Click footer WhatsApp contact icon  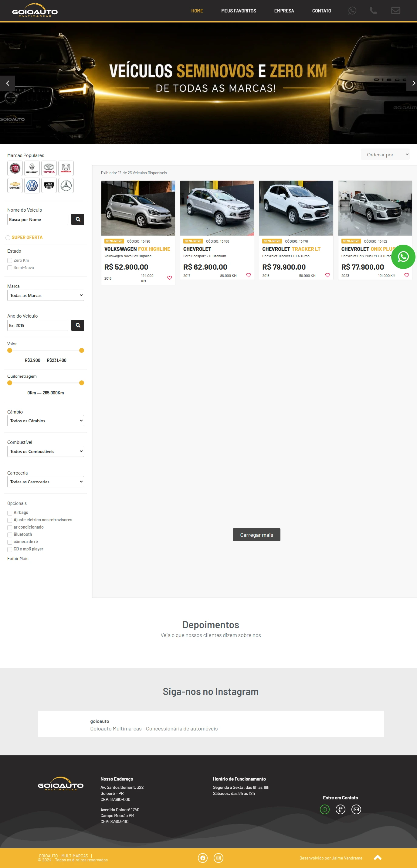point(325,809)
